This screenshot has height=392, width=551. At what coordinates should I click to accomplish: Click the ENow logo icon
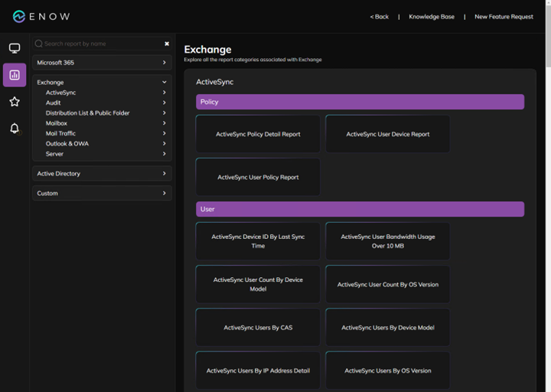pos(19,16)
